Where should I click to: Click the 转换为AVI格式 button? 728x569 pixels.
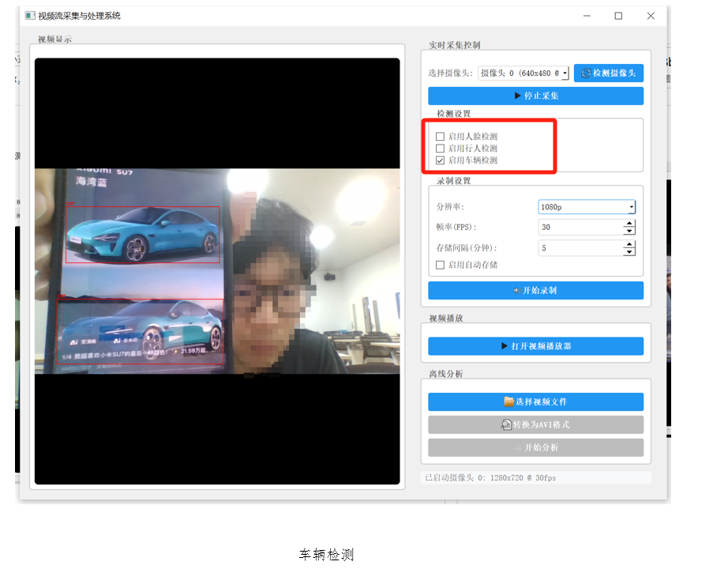[535, 425]
